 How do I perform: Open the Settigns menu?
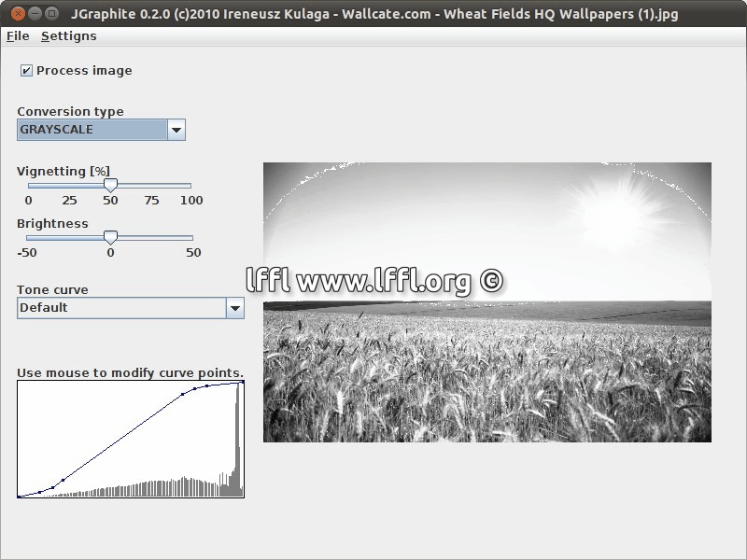[69, 36]
